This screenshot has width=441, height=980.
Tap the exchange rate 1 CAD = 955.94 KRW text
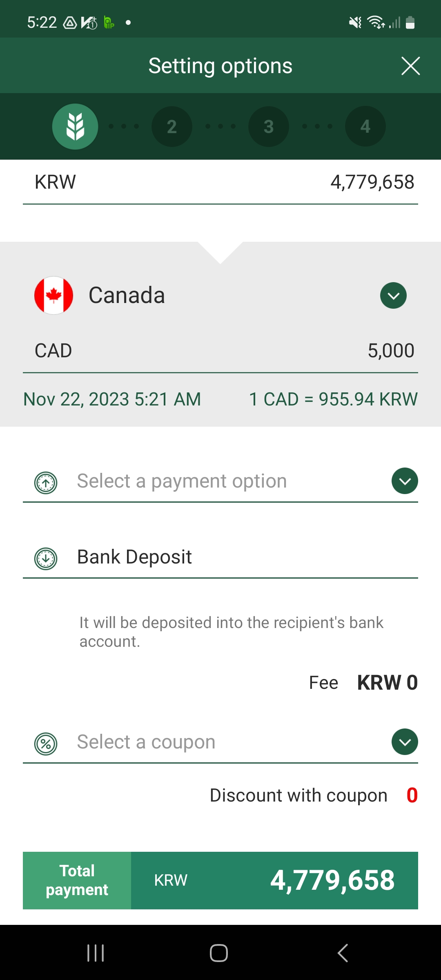click(x=333, y=399)
